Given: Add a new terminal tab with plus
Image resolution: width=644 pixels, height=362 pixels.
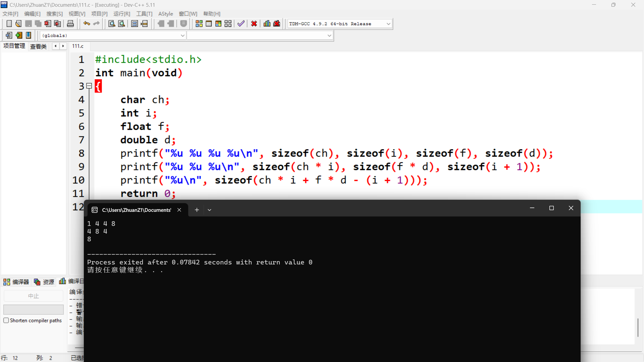Looking at the screenshot, I should pos(197,210).
